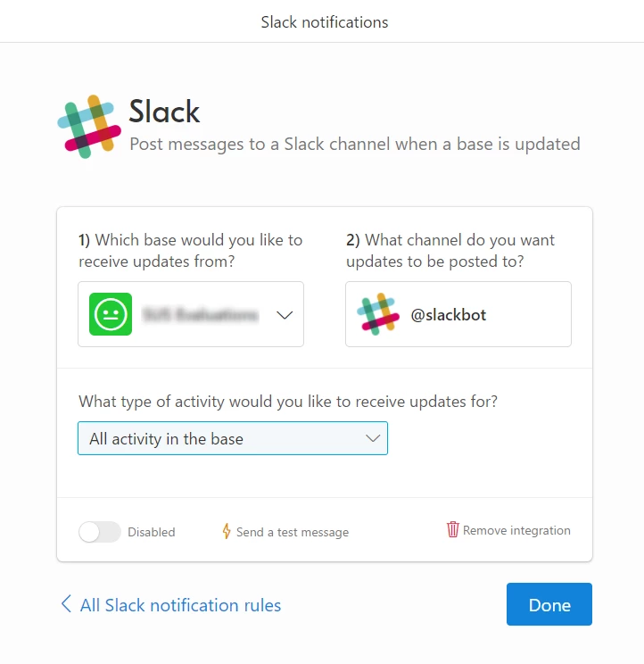This screenshot has width=644, height=664.
Task: Click the Slack heading text
Action: click(x=164, y=112)
